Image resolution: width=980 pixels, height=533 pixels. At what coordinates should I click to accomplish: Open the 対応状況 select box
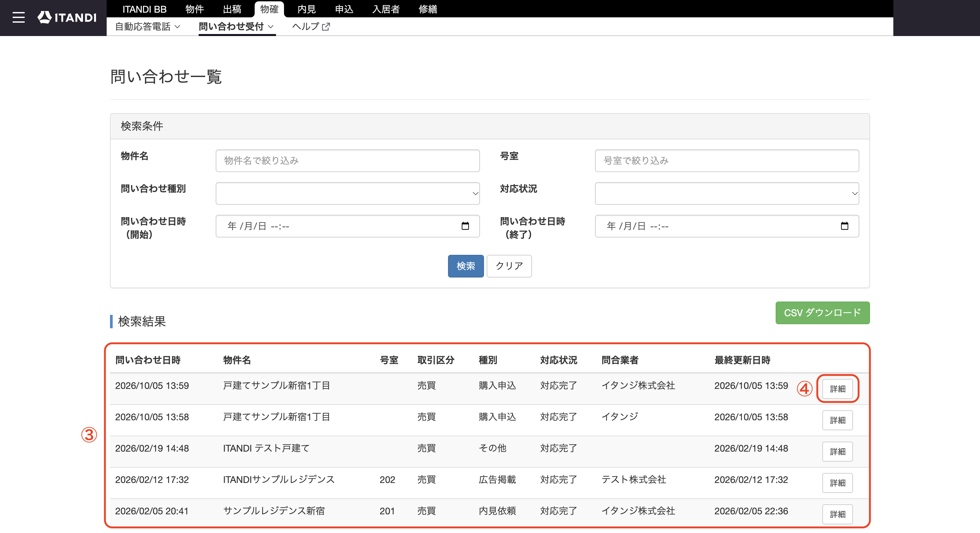click(x=727, y=193)
